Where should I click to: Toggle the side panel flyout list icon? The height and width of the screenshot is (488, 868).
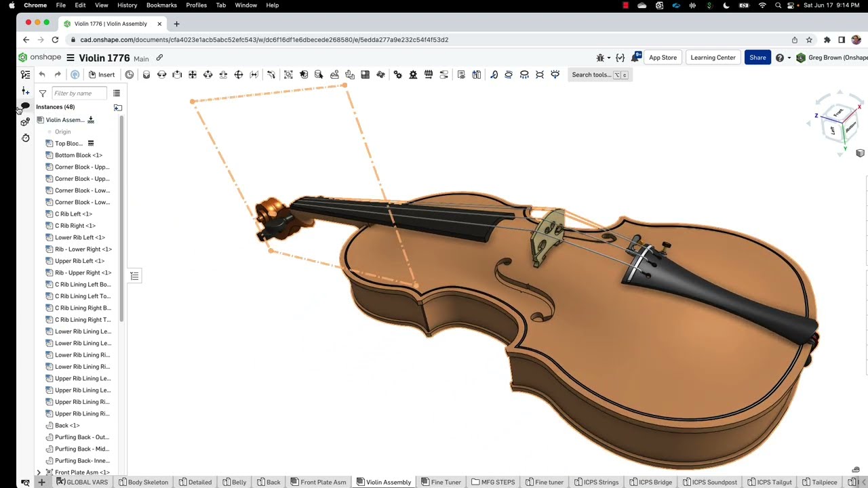point(134,276)
